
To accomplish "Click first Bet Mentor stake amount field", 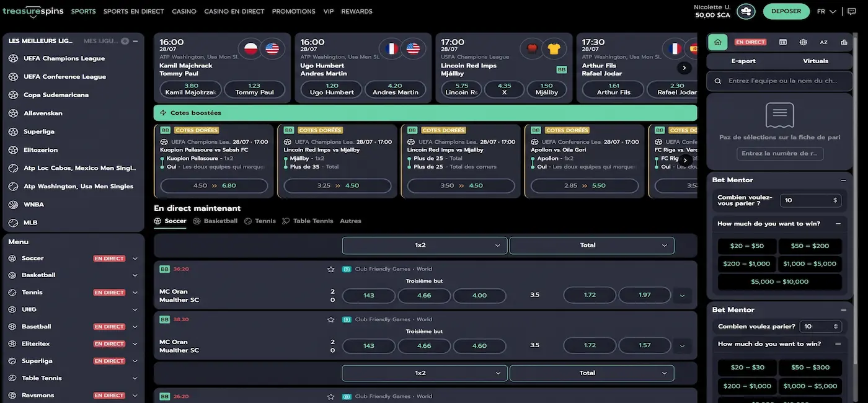I will point(811,201).
